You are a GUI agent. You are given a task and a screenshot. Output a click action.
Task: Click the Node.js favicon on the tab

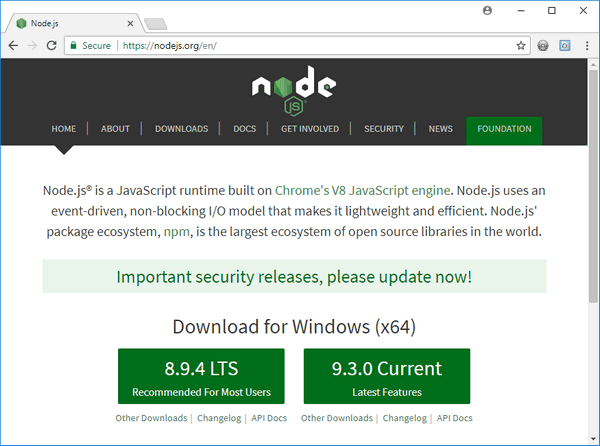pos(21,23)
